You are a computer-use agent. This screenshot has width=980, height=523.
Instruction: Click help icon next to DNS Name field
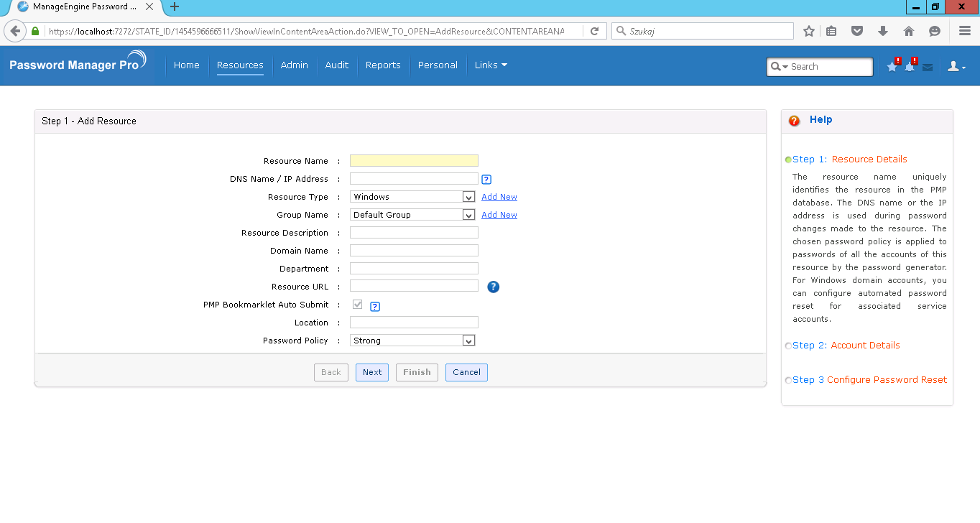(486, 180)
